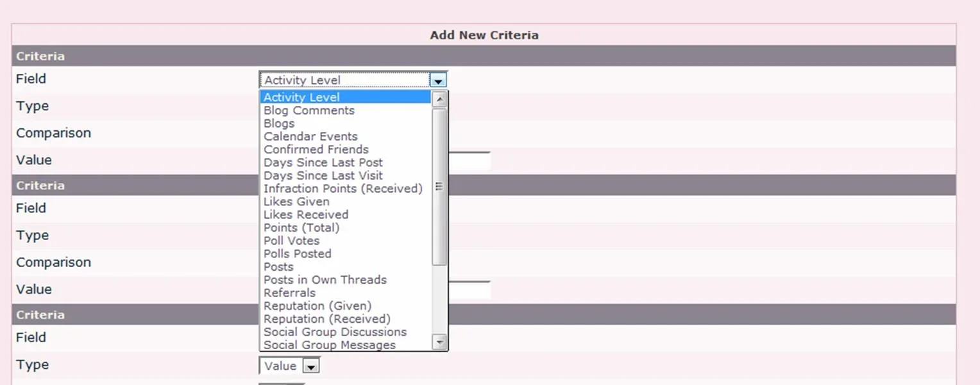Image resolution: width=980 pixels, height=385 pixels.
Task: Pick 'Calendar Events' from the dropdown list
Action: (x=346, y=136)
